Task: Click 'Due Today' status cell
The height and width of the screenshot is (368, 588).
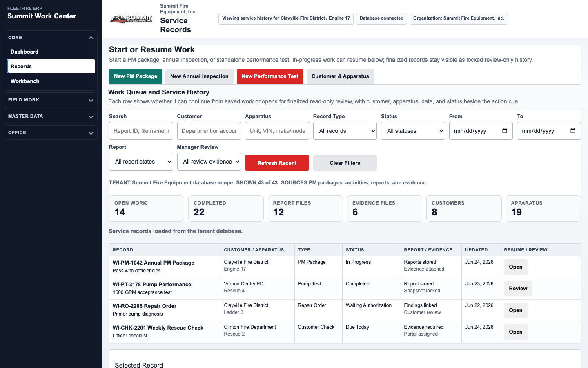Action: (x=357, y=327)
